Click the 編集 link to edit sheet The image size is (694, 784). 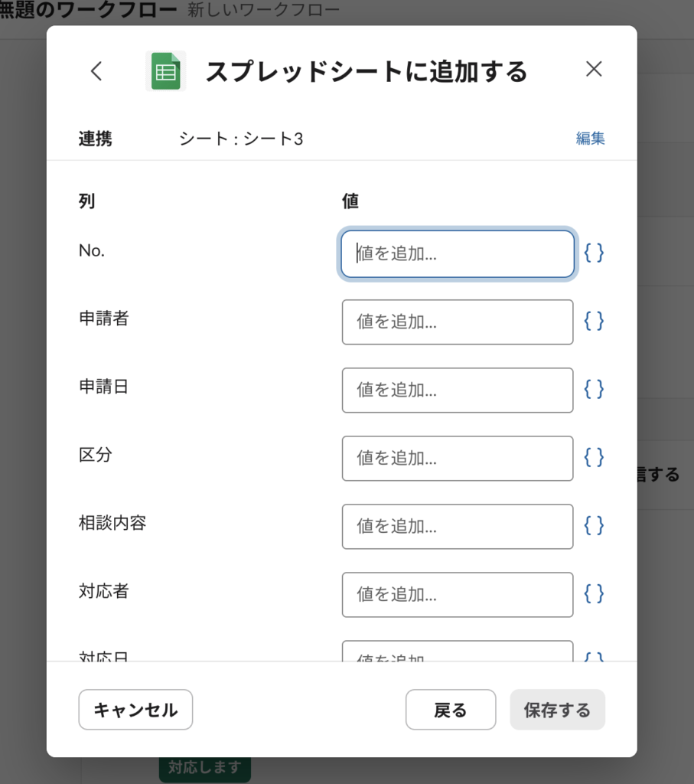[x=590, y=139]
